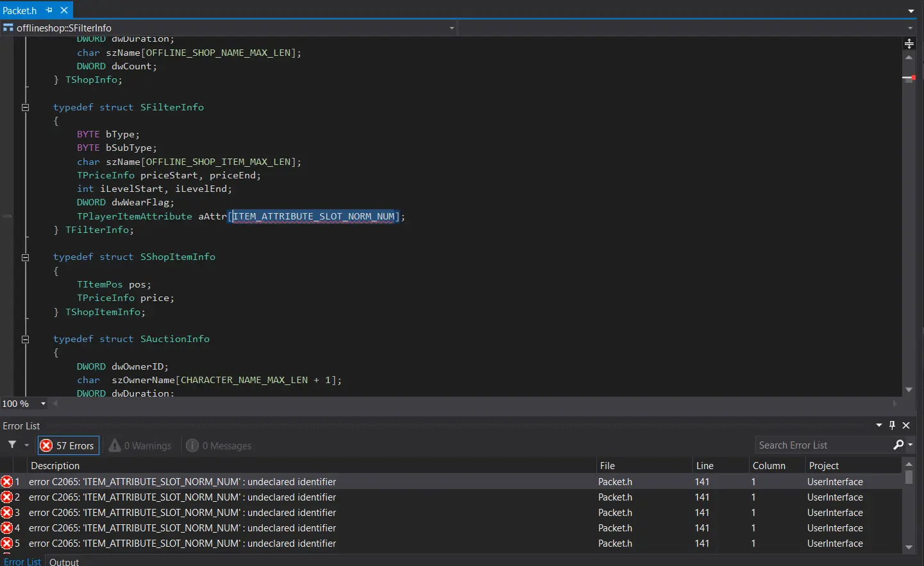This screenshot has width=924, height=566.
Task: Select error row 3 in Error List
Action: click(451, 513)
